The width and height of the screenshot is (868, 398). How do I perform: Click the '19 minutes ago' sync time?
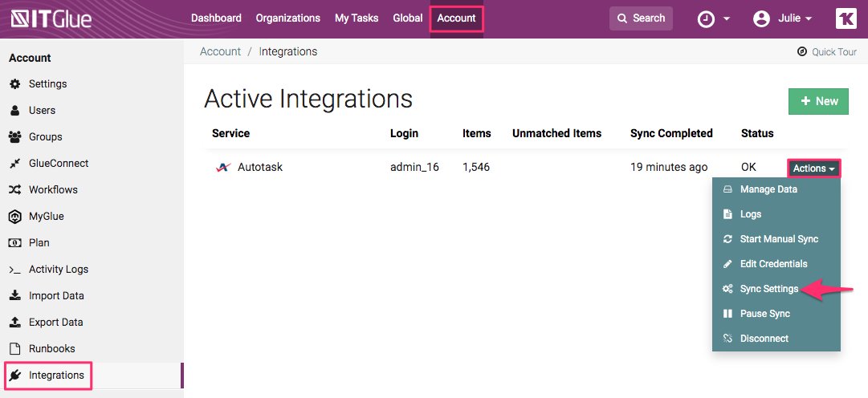point(669,167)
